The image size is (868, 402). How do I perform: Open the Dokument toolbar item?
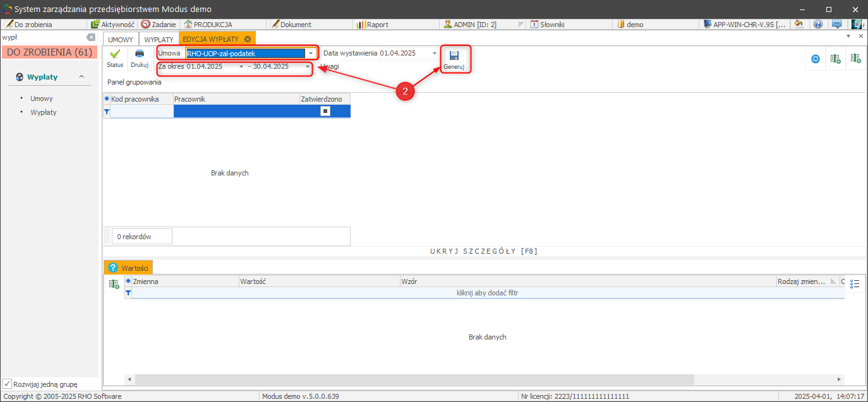pyautogui.click(x=292, y=24)
